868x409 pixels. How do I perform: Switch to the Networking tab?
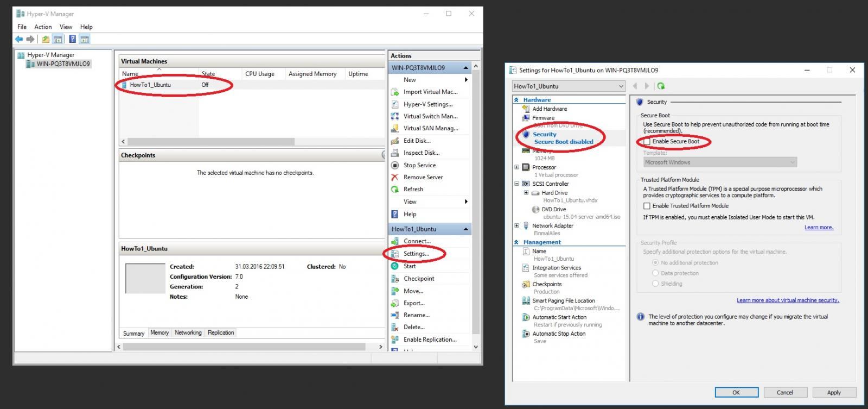(x=188, y=332)
